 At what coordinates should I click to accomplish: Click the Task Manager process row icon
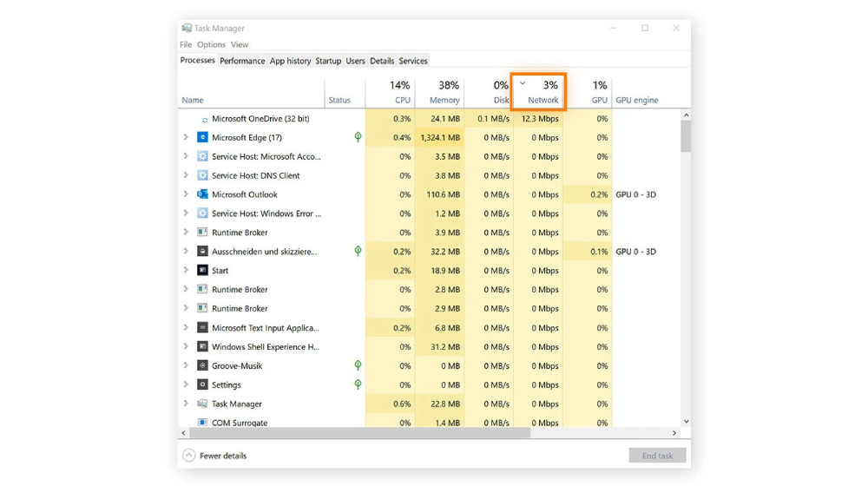[x=202, y=404]
